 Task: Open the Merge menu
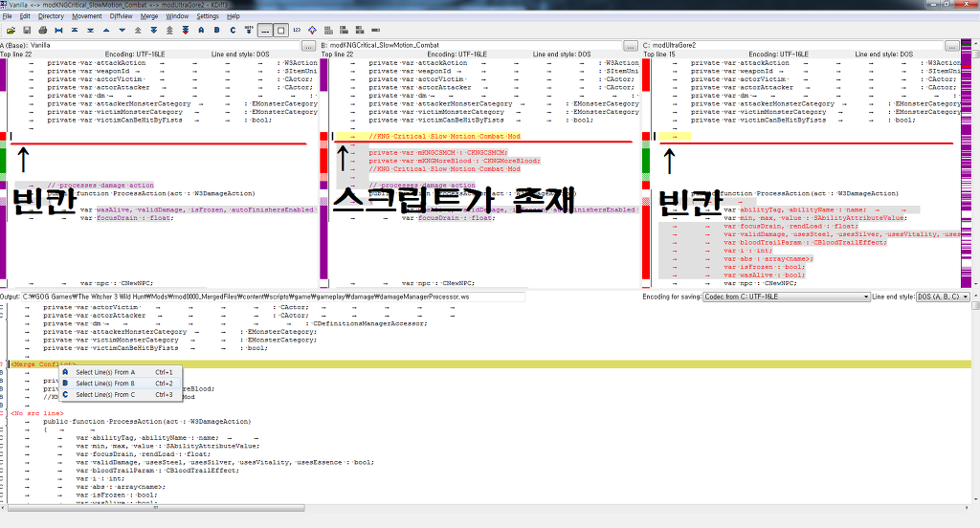click(149, 16)
